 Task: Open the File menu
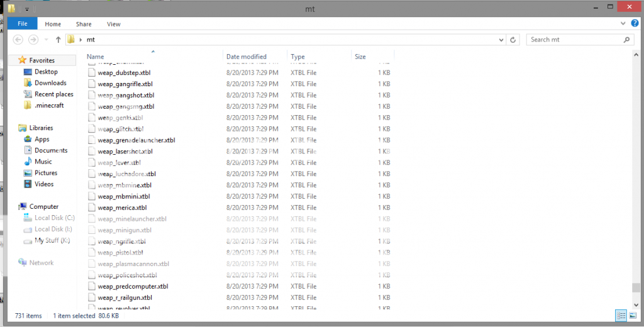22,24
